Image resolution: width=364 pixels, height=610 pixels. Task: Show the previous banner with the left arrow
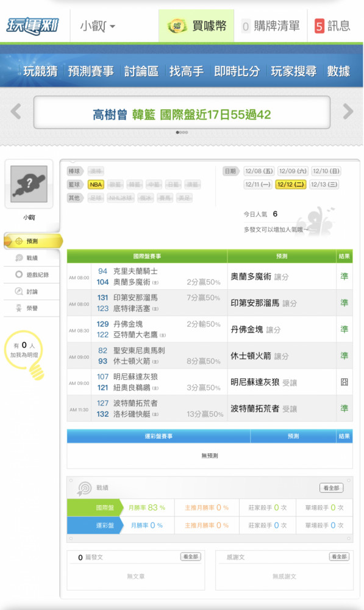pos(16,112)
